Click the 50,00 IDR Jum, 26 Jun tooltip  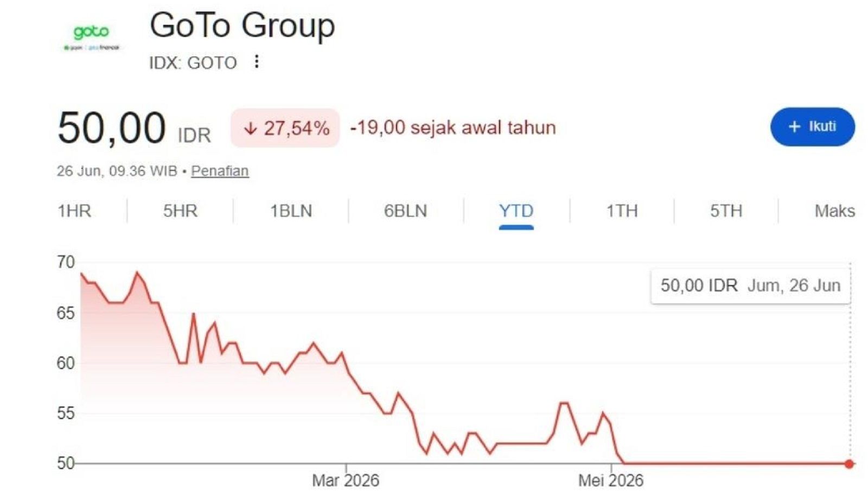point(750,286)
